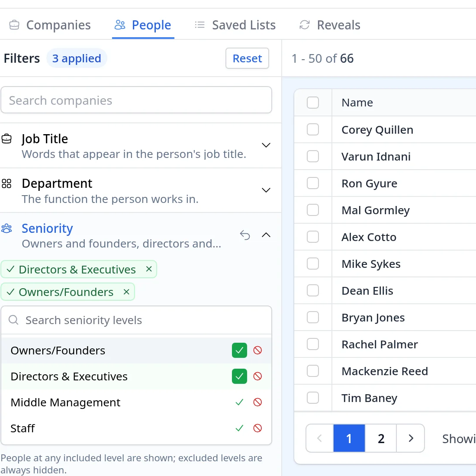Collapse the Seniority filter section
The image size is (476, 476).
pyautogui.click(x=266, y=235)
